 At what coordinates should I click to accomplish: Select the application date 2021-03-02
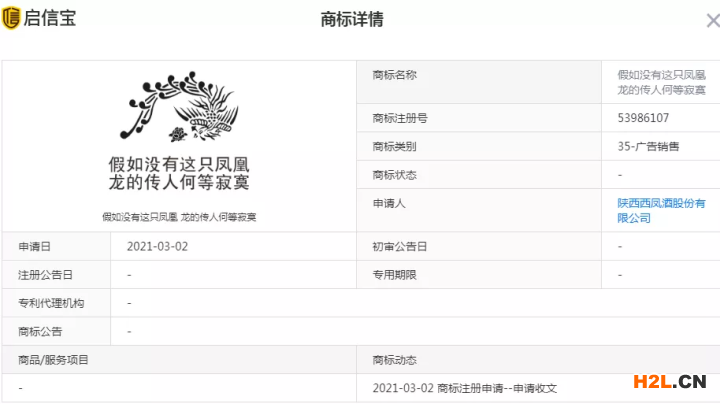(155, 246)
